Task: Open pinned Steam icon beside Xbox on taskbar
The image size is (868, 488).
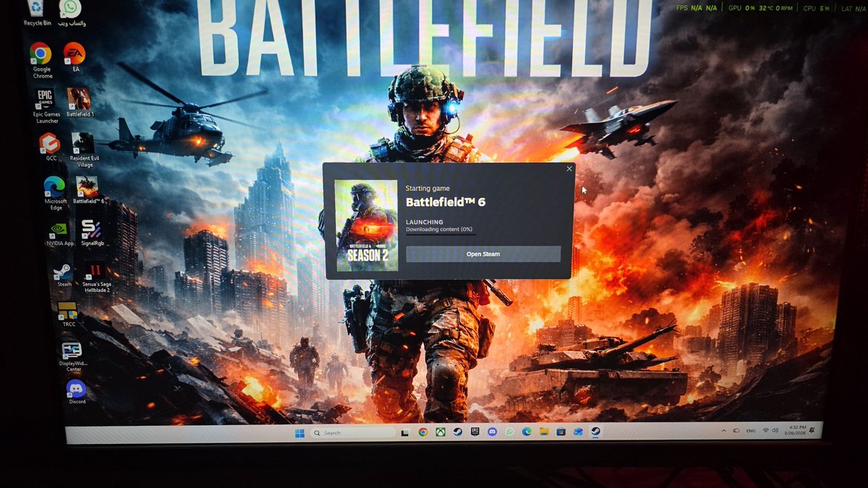Action: click(x=457, y=432)
